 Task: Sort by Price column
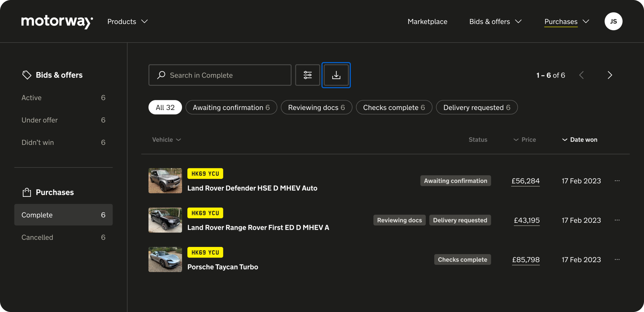coord(525,140)
